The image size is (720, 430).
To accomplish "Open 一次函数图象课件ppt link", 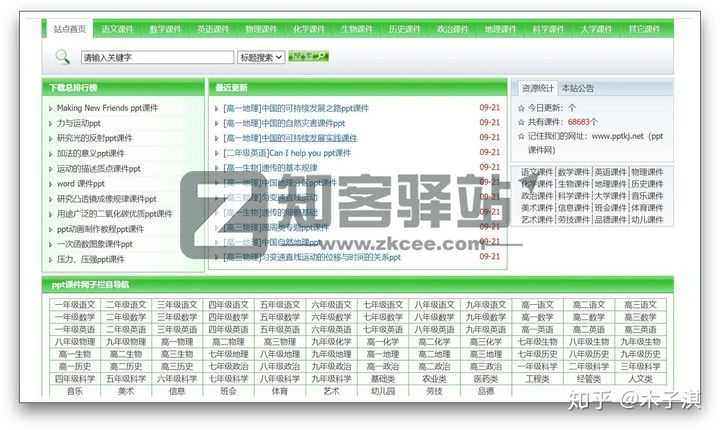I will tap(95, 244).
